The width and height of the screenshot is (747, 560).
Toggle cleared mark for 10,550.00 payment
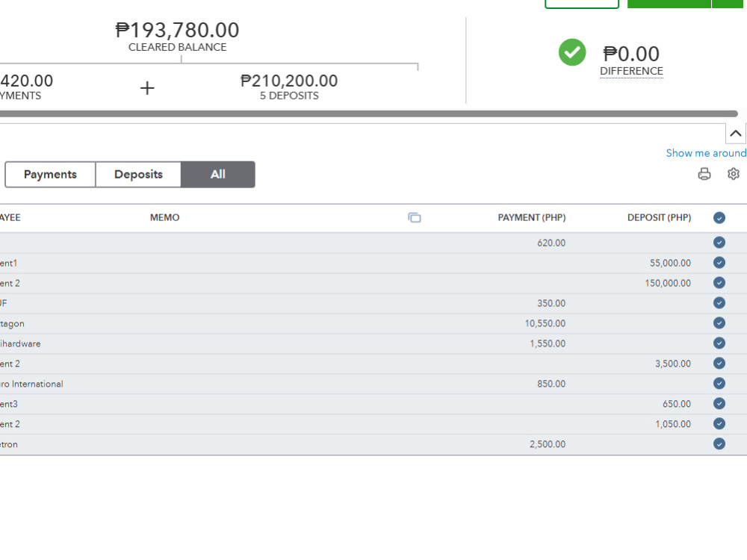(719, 323)
